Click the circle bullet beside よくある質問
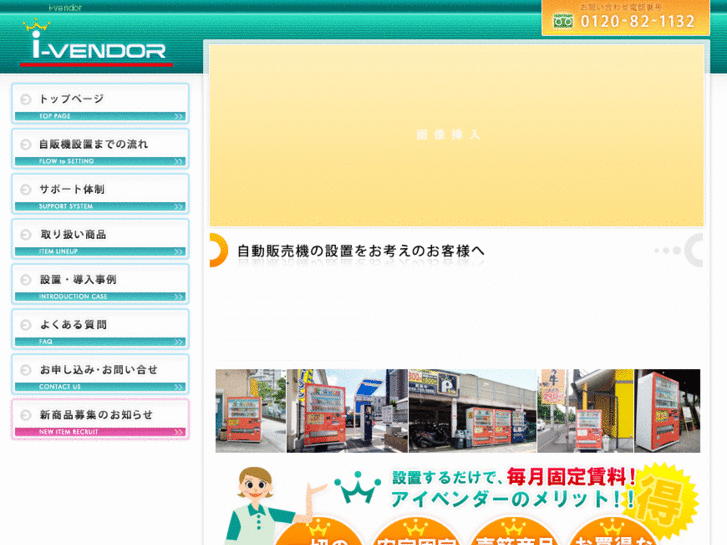Screen dimensions: 727x545 click(x=26, y=325)
